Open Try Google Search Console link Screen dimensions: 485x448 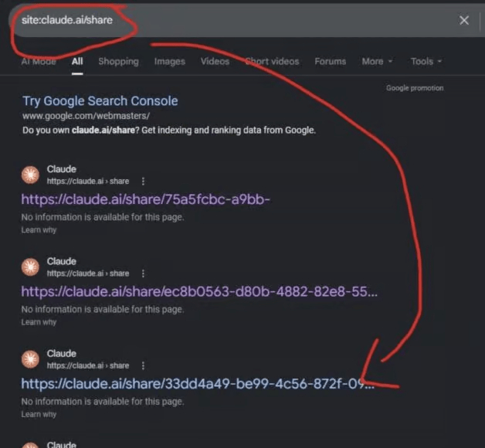click(100, 101)
